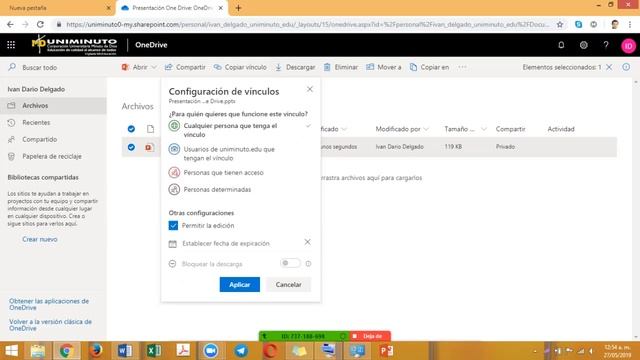Click Descargar command
This screenshot has width=640, height=360.
pyautogui.click(x=295, y=67)
